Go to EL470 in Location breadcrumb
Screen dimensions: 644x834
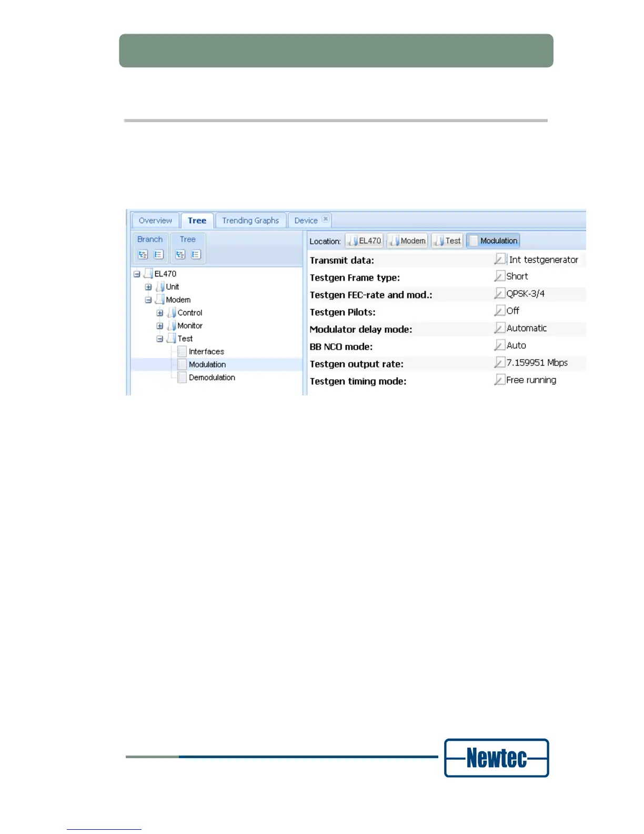[364, 241]
